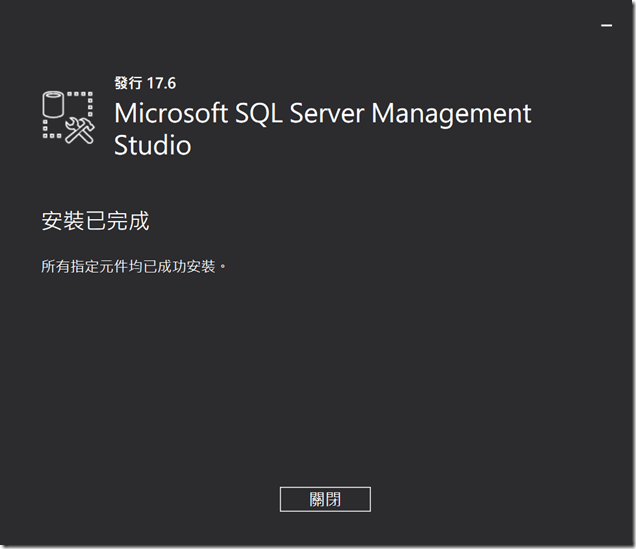Click the word Server in the title

coord(327,113)
